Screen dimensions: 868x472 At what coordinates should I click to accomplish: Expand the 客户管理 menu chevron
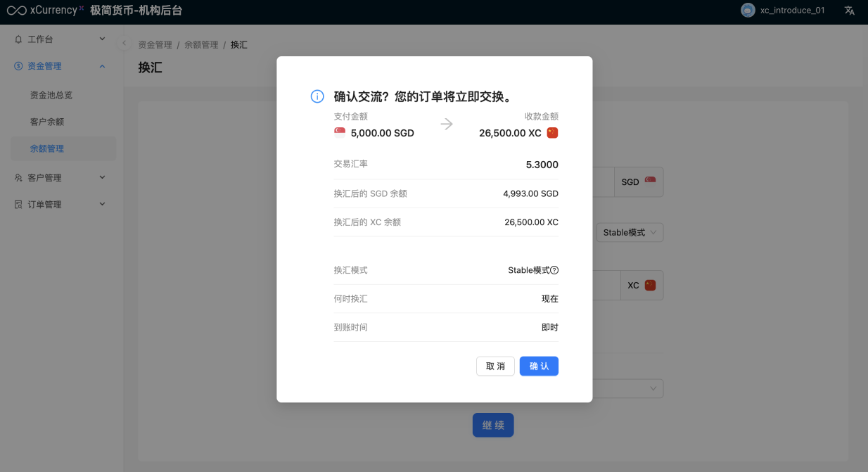102,178
